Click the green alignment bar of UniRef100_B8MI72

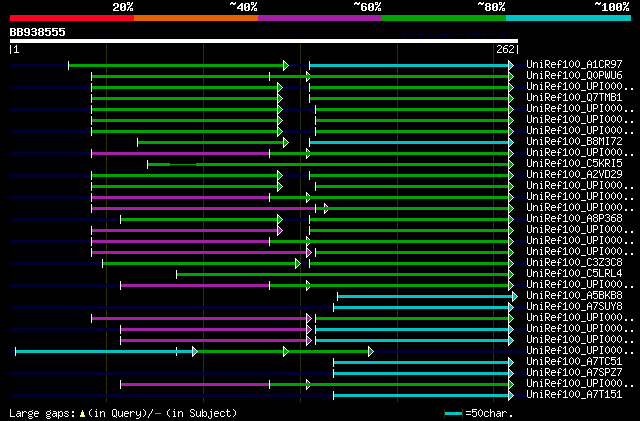[x=211, y=143]
